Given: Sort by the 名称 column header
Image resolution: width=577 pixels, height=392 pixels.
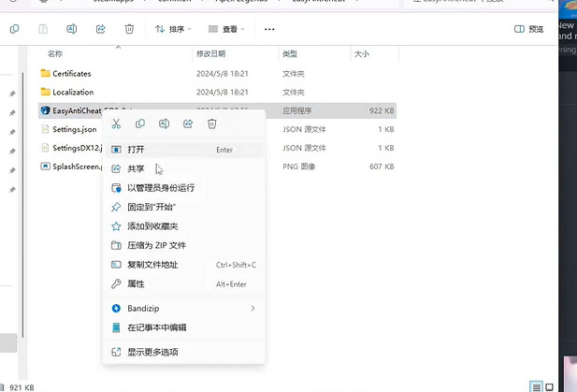Looking at the screenshot, I should (55, 53).
